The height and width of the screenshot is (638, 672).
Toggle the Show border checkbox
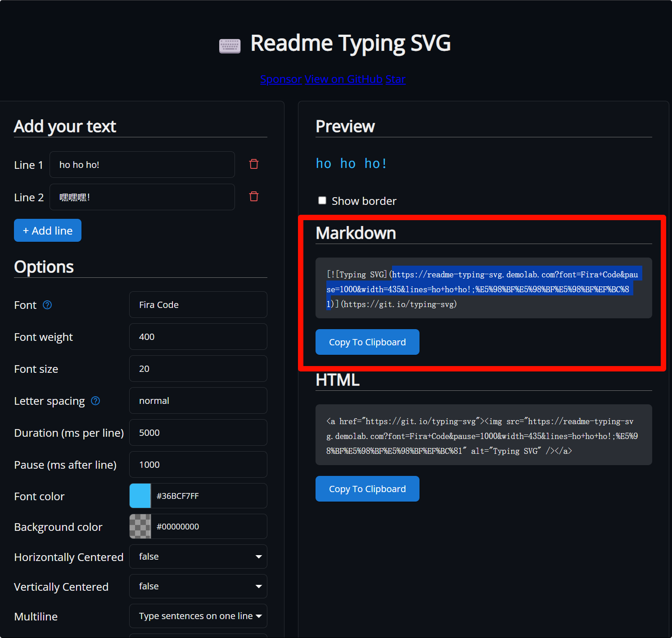(322, 200)
